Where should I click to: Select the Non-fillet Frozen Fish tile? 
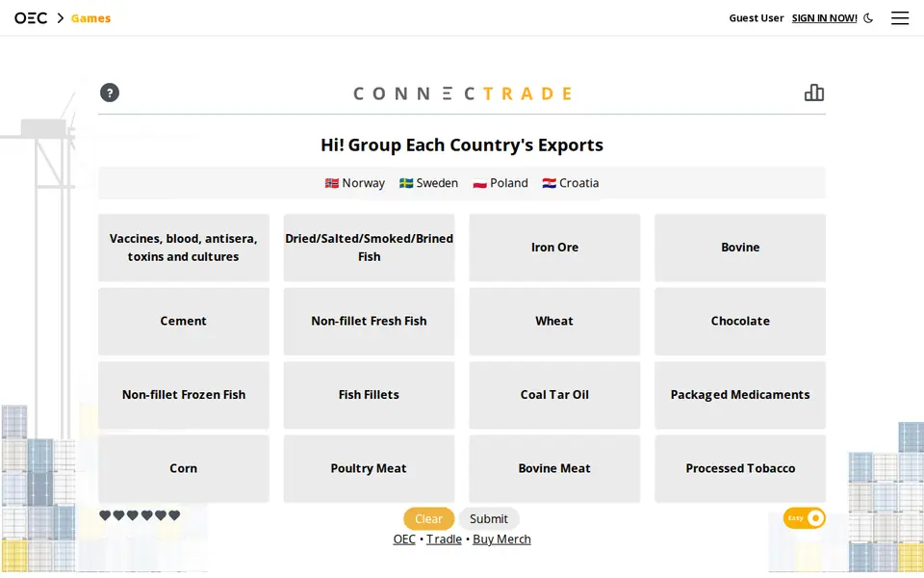click(x=183, y=395)
